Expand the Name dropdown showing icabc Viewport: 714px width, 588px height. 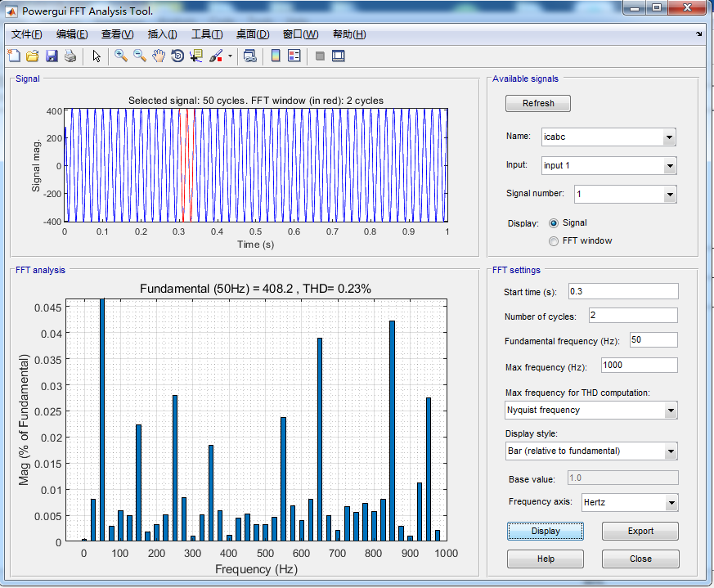click(608, 137)
